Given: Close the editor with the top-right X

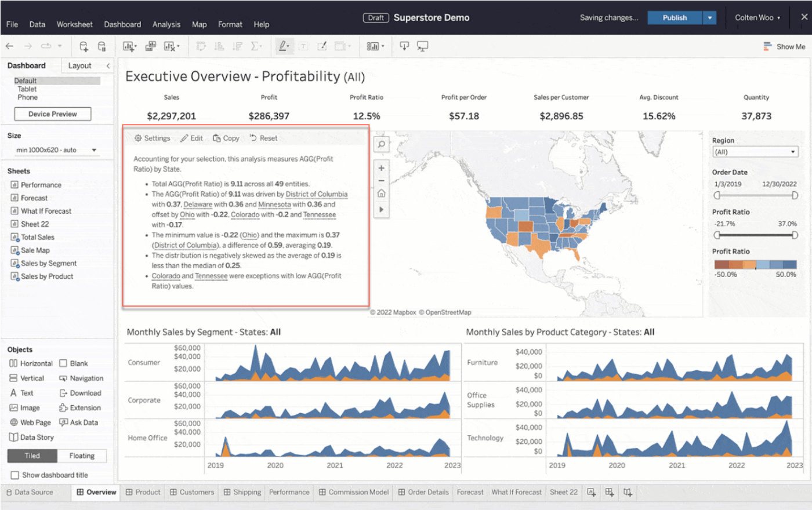Looking at the screenshot, I should point(804,17).
